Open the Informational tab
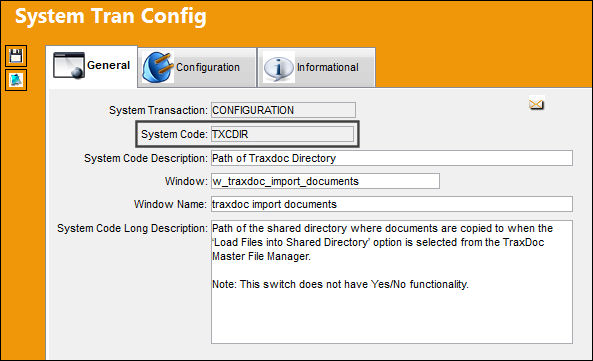The image size is (593, 361). click(316, 67)
